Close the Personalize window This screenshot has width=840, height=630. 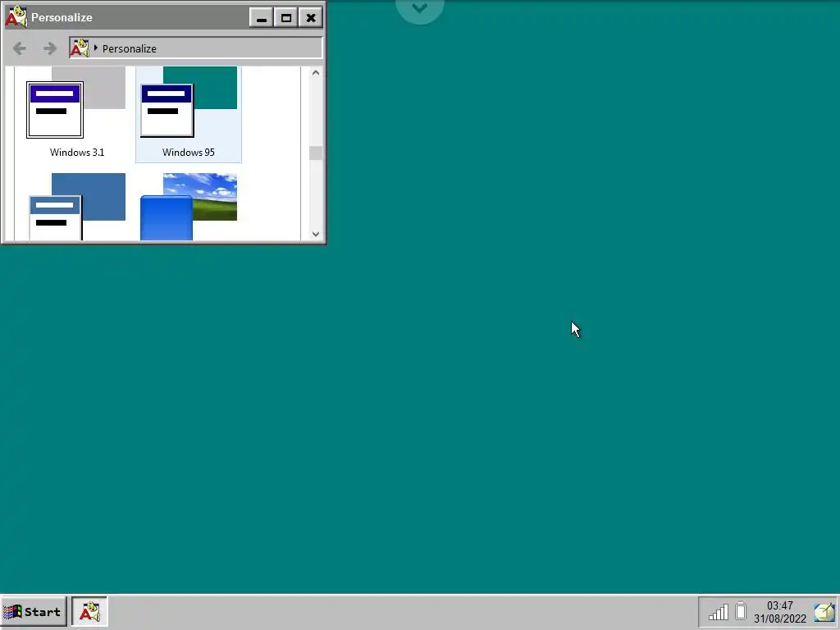[x=311, y=18]
